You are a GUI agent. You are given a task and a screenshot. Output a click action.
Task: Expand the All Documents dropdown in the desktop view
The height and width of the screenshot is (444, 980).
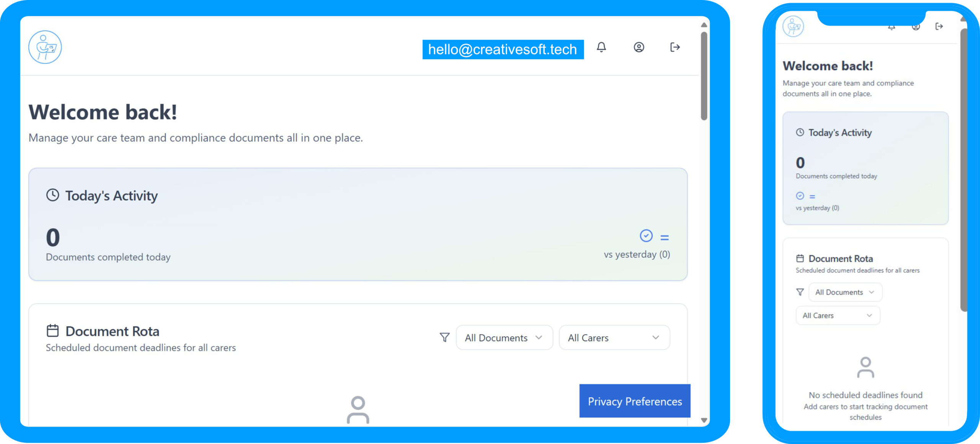(504, 338)
